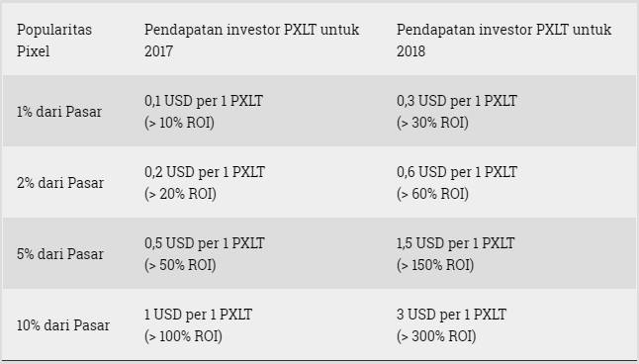Select 'Pendapatan investor PXLT untuk 2017' header
639x364 pixels.
[251, 40]
